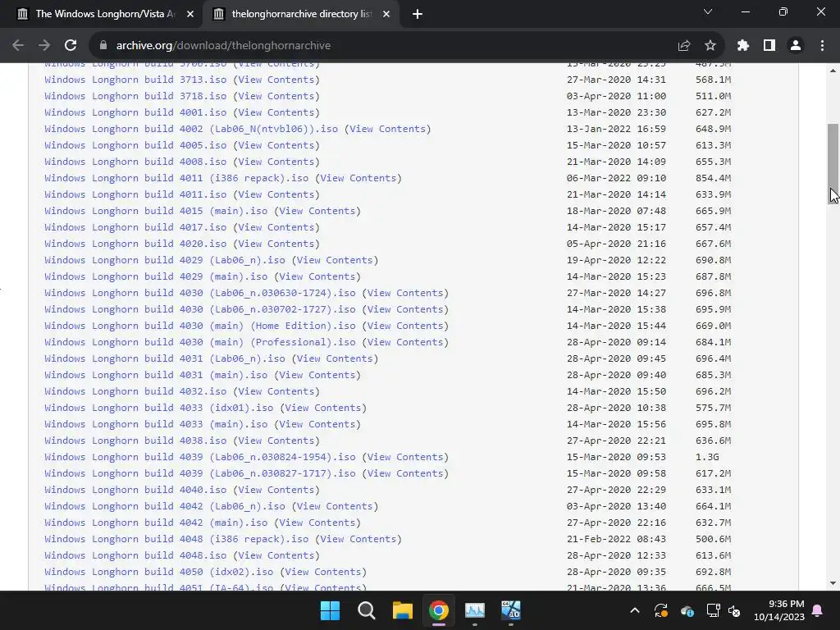The height and width of the screenshot is (630, 840).
Task: Close the Windows Longhorn/Vista Archive tab
Action: point(190,14)
